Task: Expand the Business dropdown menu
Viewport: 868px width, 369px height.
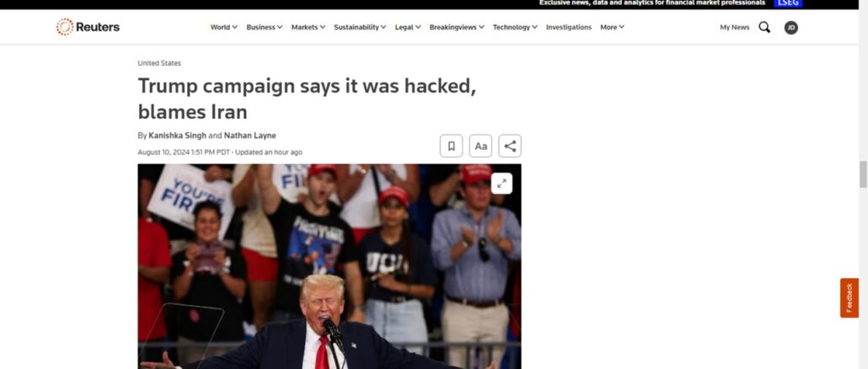Action: click(264, 27)
